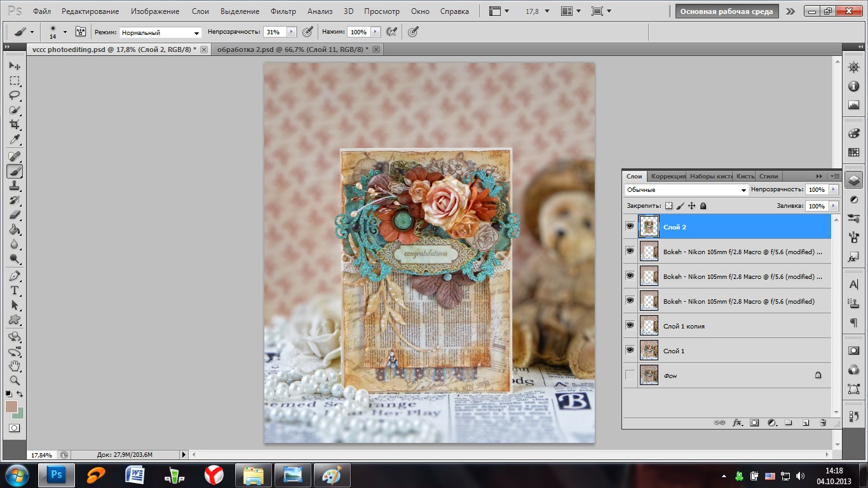The height and width of the screenshot is (488, 868).
Task: Open the brush preset picker arrow
Action: (65, 32)
